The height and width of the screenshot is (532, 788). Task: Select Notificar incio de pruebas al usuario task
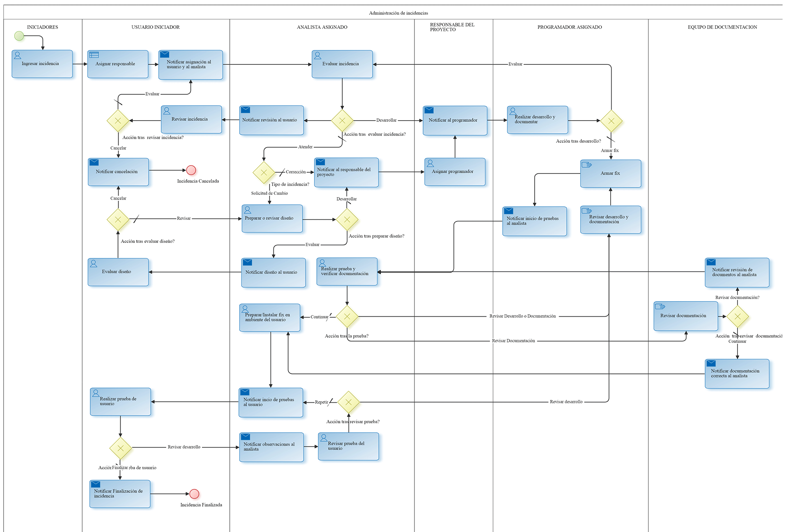pyautogui.click(x=271, y=402)
